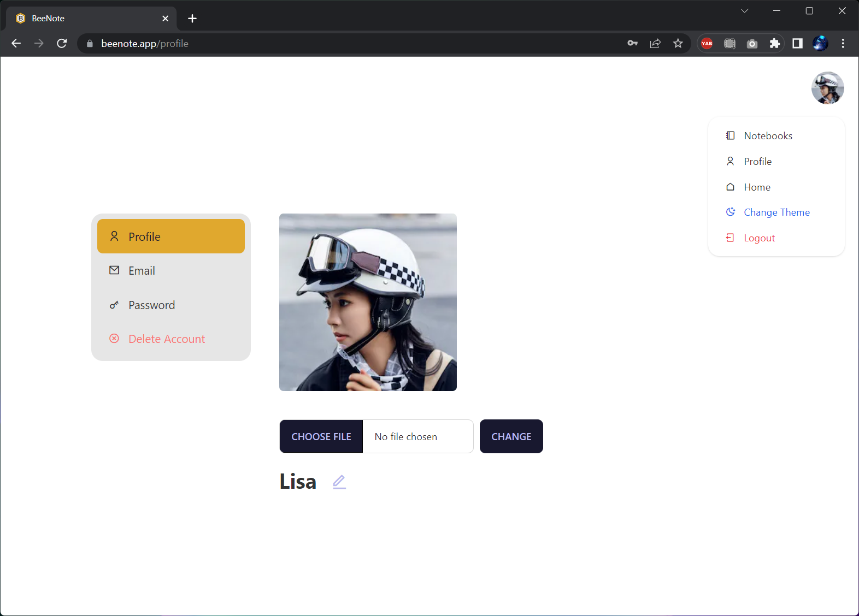Screen dimensions: 859x616
Task: Bookmark this page with the star icon
Action: [678, 43]
